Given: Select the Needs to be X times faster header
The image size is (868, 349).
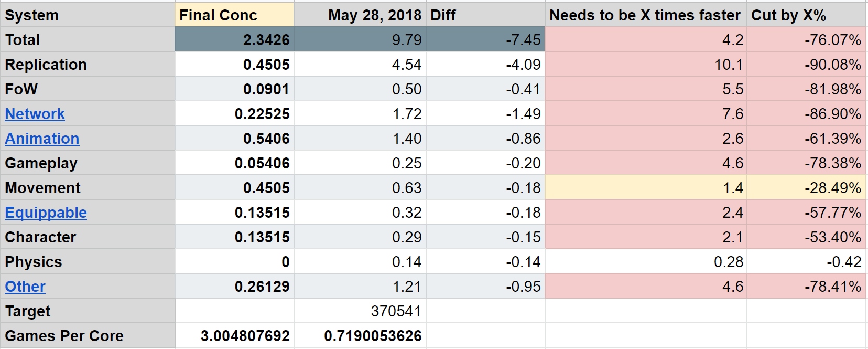Looking at the screenshot, I should [x=646, y=15].
